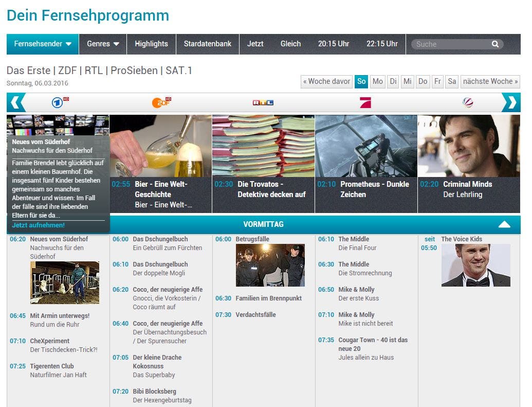Open 06:40 Coco, der neugierige Affe

[x=168, y=324]
